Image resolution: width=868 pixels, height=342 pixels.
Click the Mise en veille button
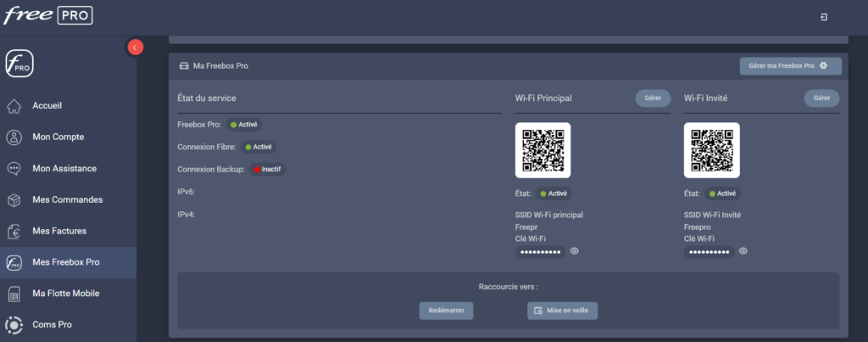pyautogui.click(x=562, y=311)
